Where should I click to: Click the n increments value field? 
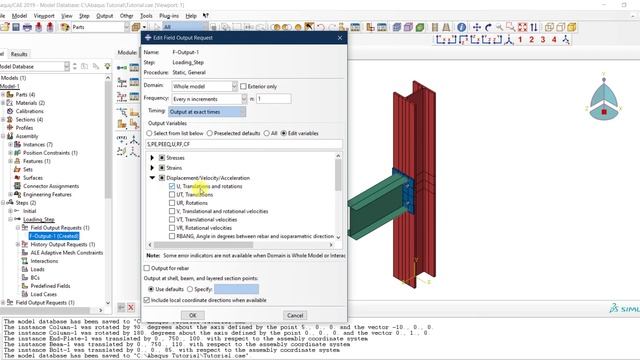point(273,99)
